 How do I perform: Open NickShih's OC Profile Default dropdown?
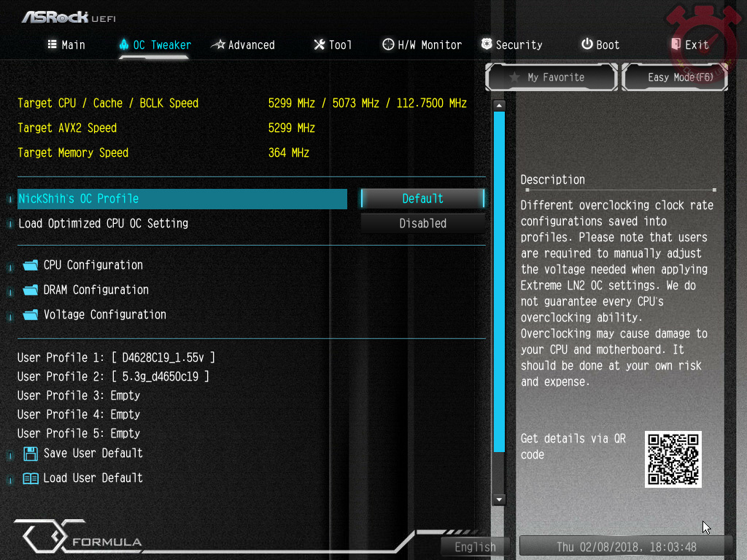pyautogui.click(x=422, y=198)
